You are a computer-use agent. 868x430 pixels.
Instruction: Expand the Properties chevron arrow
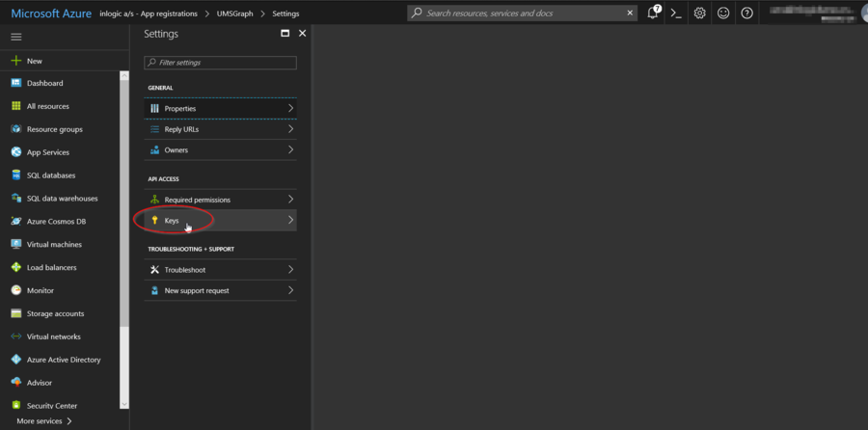point(290,108)
